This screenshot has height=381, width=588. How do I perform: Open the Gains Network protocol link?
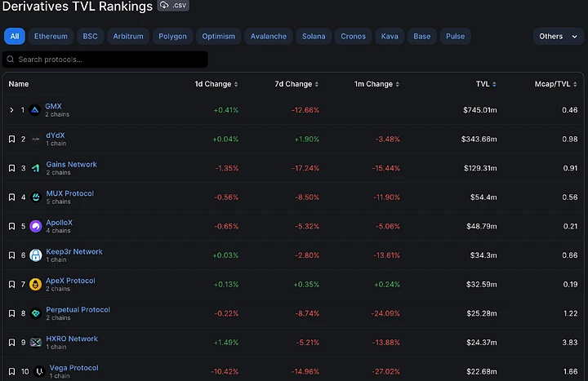[71, 165]
